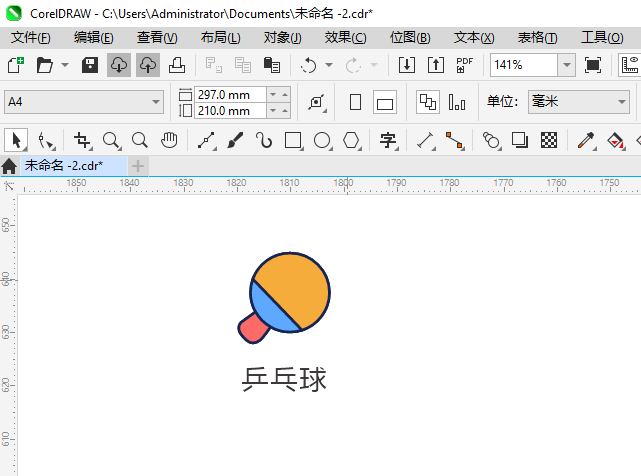Click the 297.0 mm page width field
The width and height of the screenshot is (641, 476).
(230, 94)
